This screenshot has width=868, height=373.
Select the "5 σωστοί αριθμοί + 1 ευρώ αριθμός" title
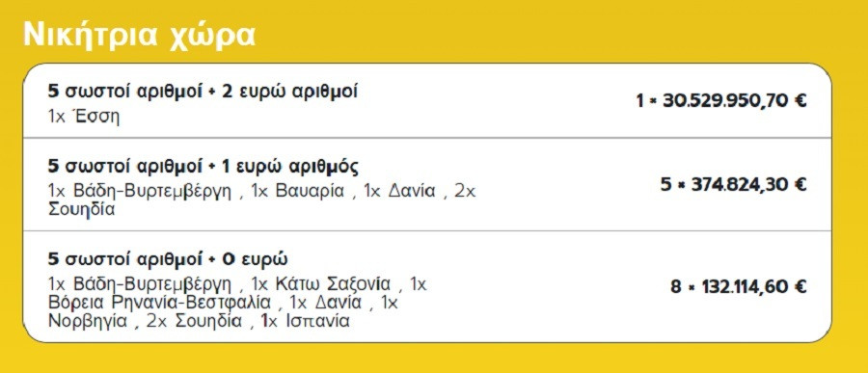point(204,167)
